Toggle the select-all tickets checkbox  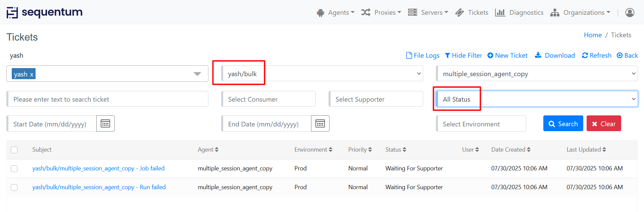(x=14, y=150)
